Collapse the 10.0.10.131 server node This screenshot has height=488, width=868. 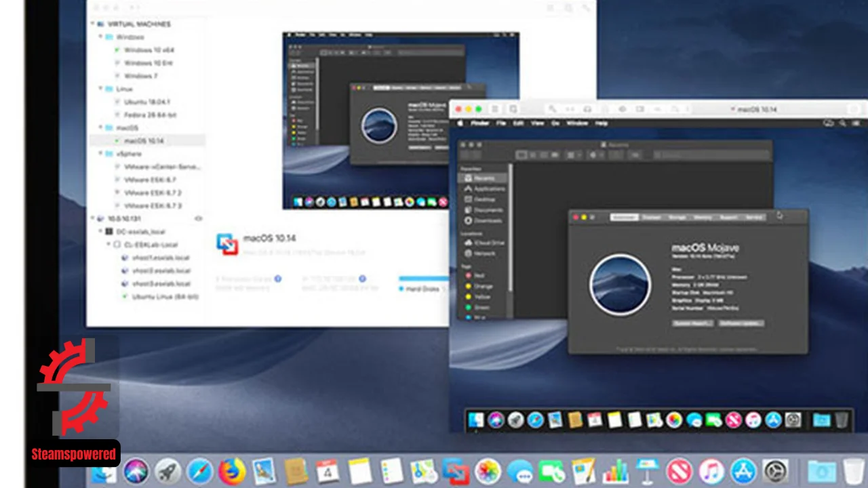tap(93, 218)
